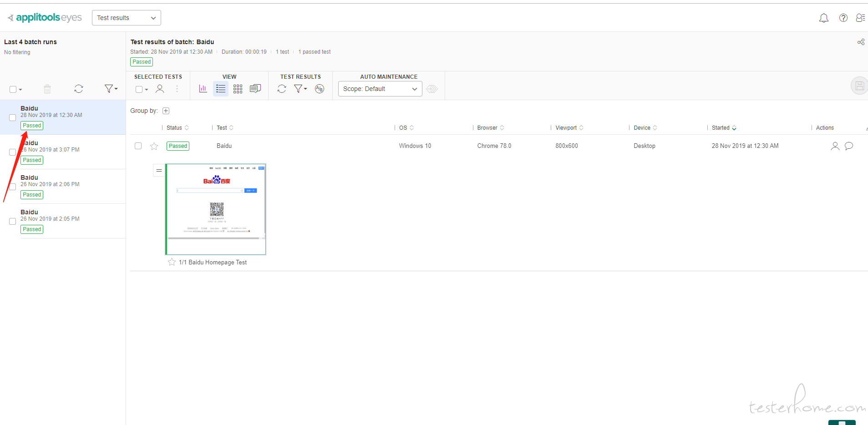
Task: Click the Passed status badge in test row
Action: (x=178, y=146)
